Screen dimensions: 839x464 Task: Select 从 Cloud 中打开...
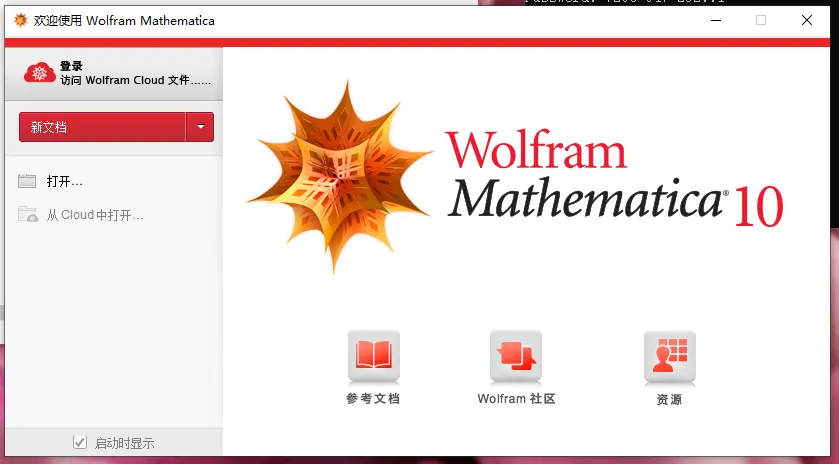coord(95,215)
